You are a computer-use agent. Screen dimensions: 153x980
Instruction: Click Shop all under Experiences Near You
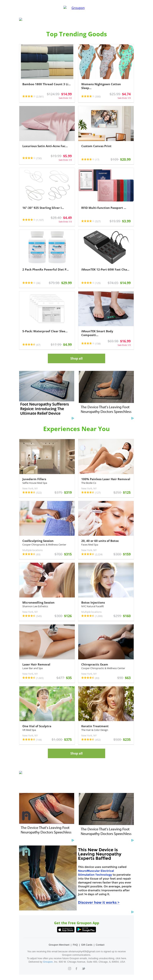pyautogui.click(x=76, y=753)
